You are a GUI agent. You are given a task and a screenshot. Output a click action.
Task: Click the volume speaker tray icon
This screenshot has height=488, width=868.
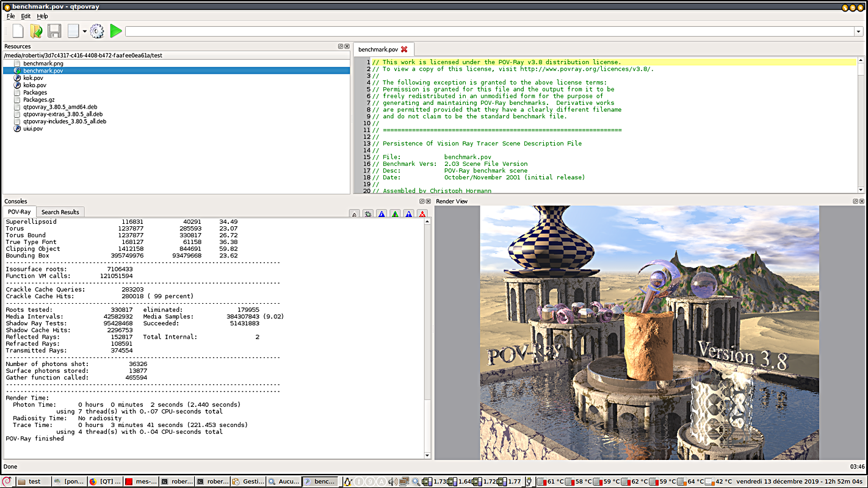coord(392,482)
